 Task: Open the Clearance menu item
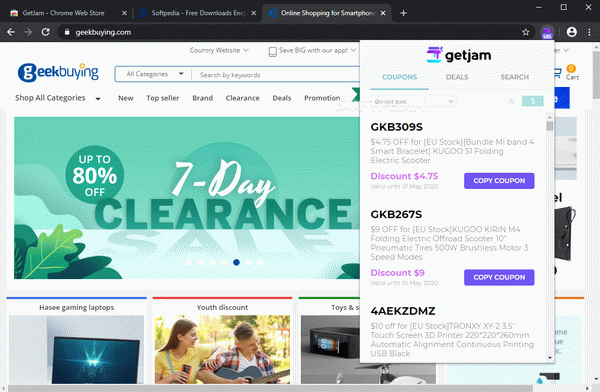[x=243, y=98]
